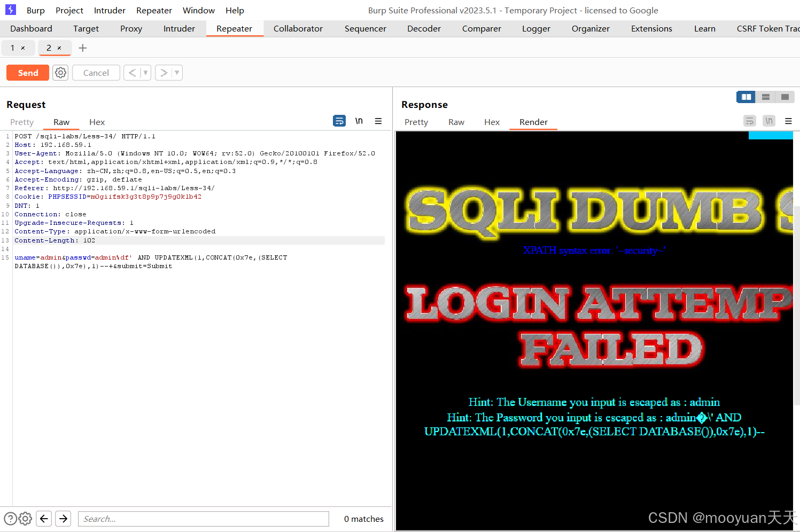The image size is (800, 532).
Task: Switch to Intruder tool tab
Action: [179, 29]
